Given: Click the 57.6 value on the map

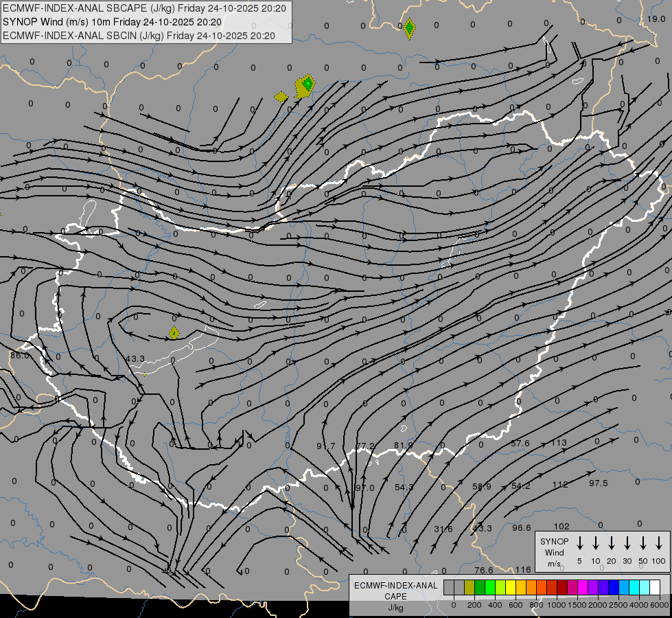Looking at the screenshot, I should (x=520, y=443).
